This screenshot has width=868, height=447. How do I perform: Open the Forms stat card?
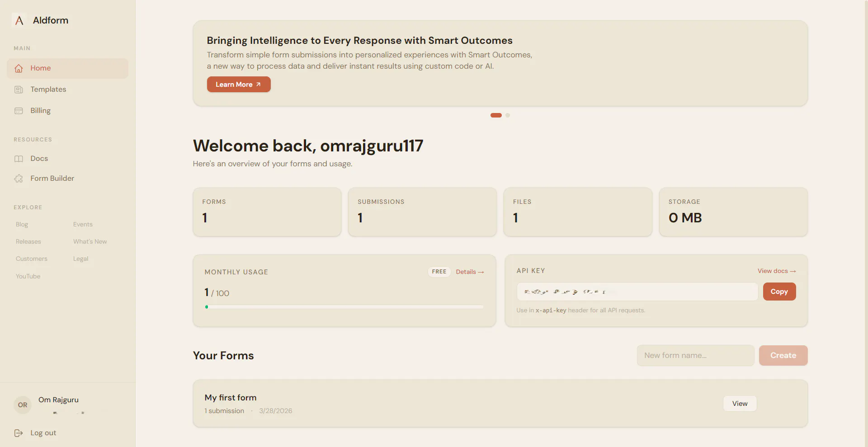coord(267,212)
